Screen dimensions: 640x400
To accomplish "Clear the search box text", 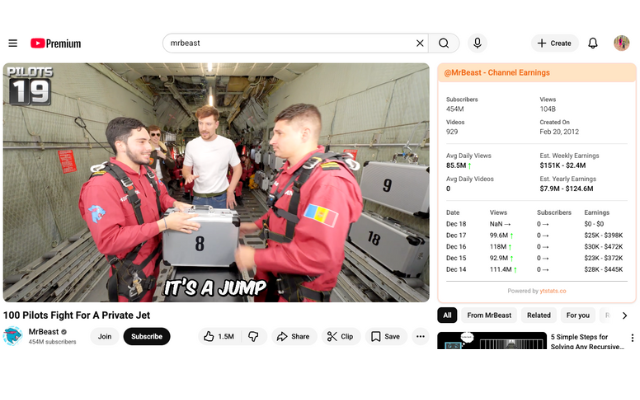I will click(420, 43).
